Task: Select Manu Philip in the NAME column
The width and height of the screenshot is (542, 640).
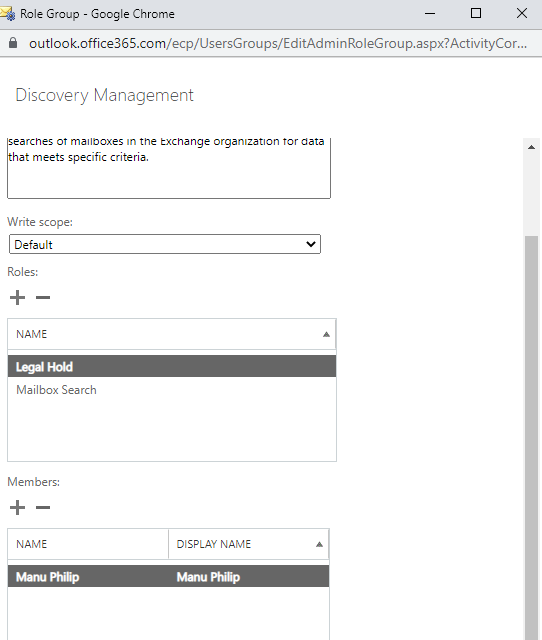Action: (x=48, y=577)
